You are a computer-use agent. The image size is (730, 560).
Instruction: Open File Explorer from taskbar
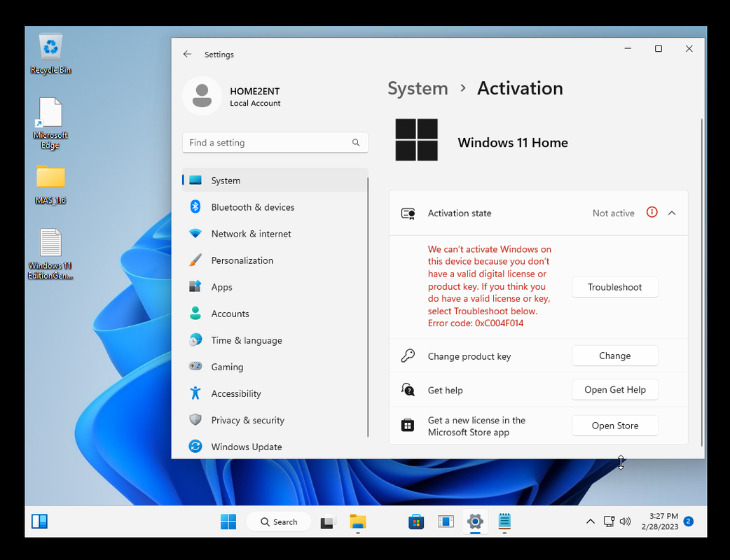(357, 521)
